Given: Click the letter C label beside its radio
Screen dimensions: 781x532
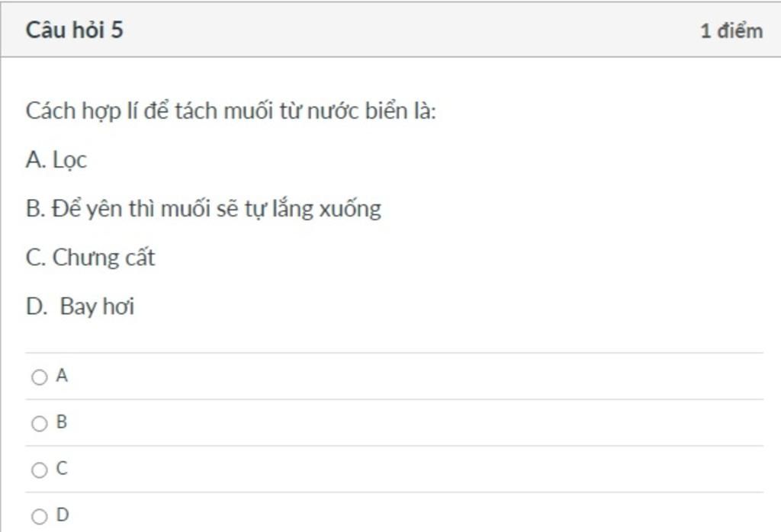Looking at the screenshot, I should (62, 469).
